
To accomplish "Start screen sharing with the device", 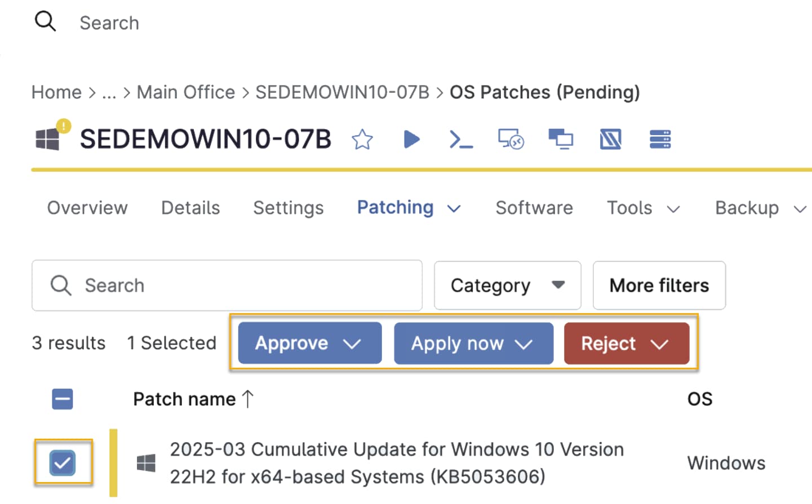I will pyautogui.click(x=560, y=139).
